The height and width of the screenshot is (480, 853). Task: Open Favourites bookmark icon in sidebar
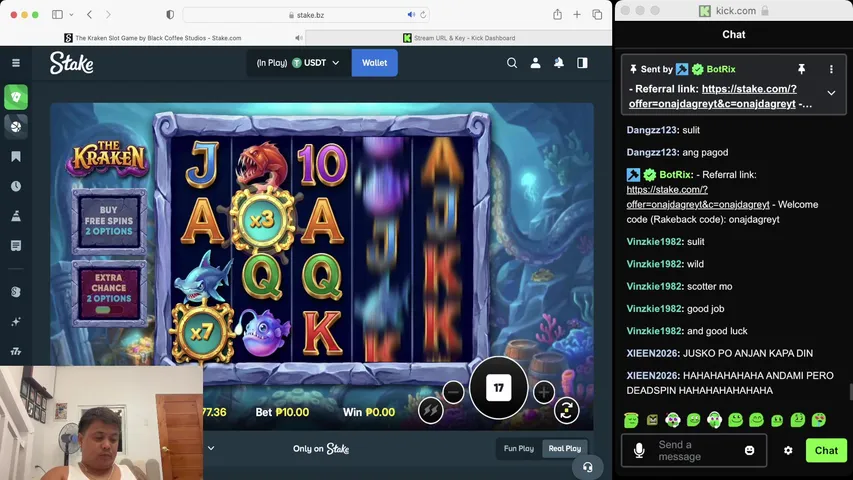pyautogui.click(x=16, y=157)
